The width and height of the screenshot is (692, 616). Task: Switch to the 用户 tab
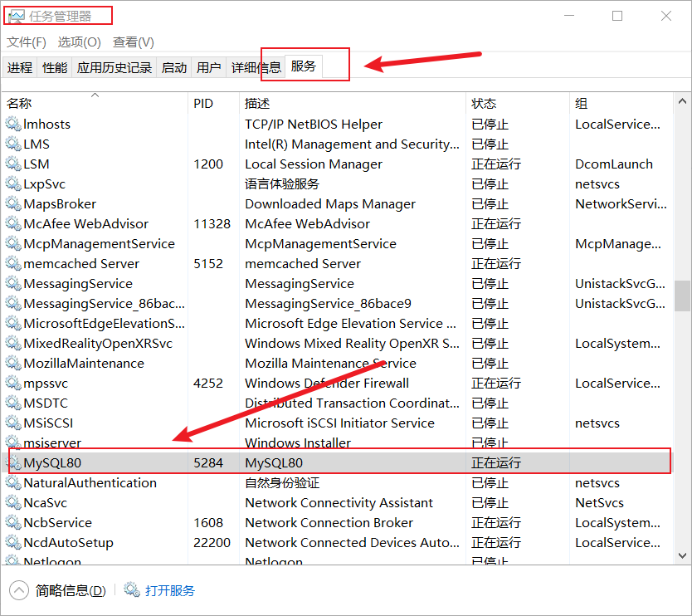209,67
